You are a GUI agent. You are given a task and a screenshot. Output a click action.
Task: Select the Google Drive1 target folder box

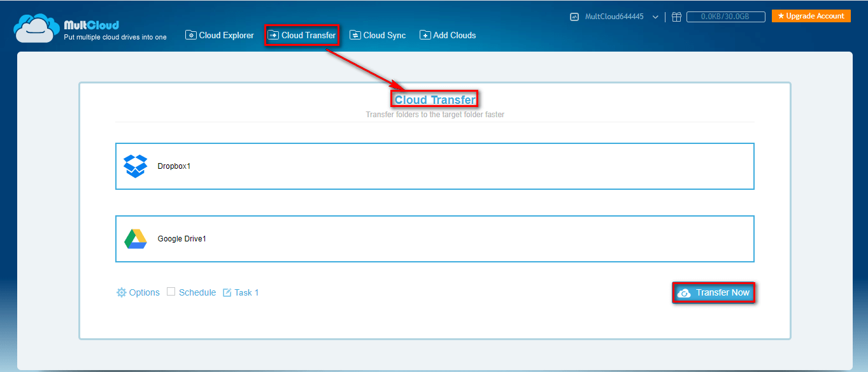click(x=435, y=239)
